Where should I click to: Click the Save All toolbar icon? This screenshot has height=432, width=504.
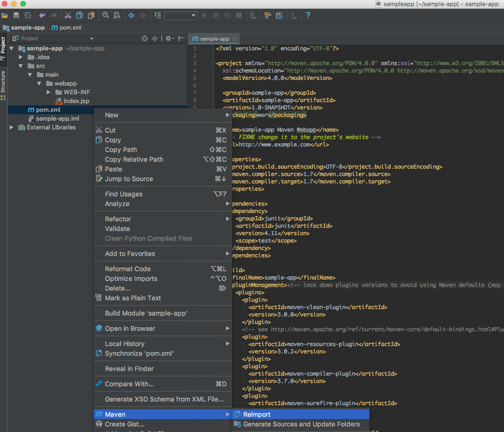pyautogui.click(x=16, y=15)
